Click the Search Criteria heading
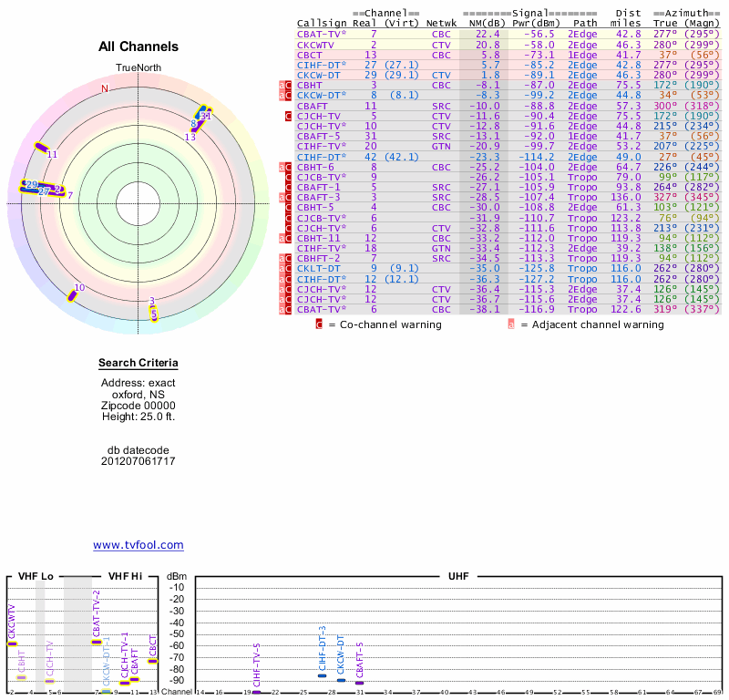The width and height of the screenshot is (729, 700). click(x=139, y=365)
